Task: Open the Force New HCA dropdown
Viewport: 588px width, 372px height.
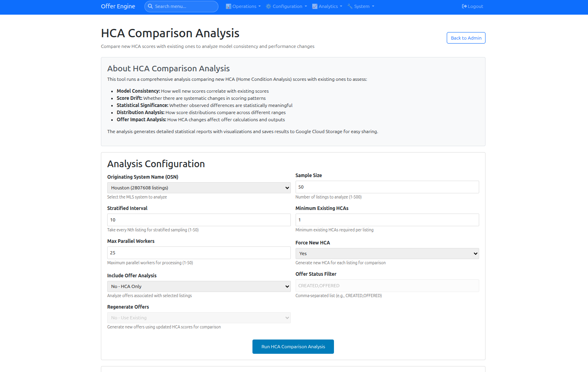Action: [387, 253]
